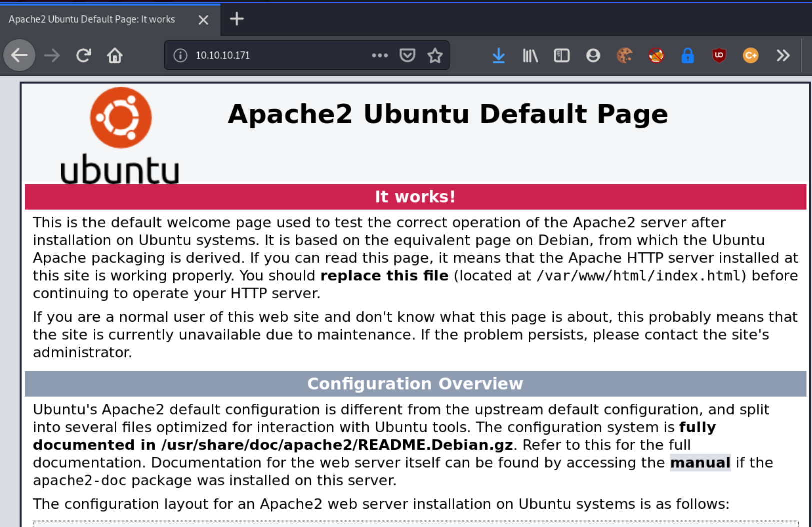This screenshot has height=527, width=812.
Task: Reload the current page
Action: click(x=83, y=55)
